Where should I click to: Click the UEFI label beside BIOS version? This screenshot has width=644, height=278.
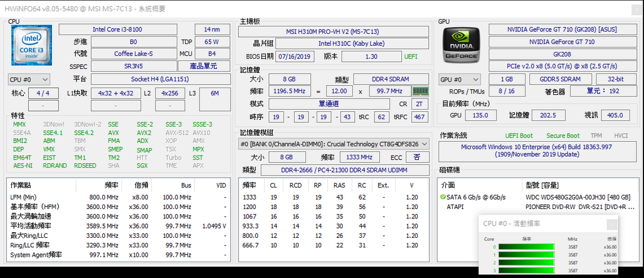410,56
